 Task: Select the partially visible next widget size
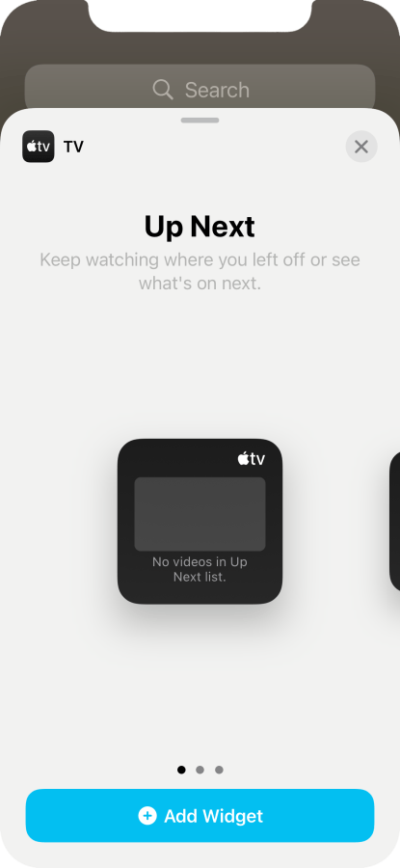[395, 521]
